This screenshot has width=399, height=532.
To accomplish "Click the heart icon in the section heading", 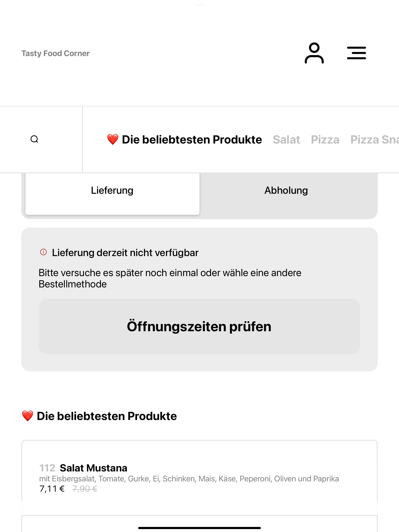I will 27,416.
